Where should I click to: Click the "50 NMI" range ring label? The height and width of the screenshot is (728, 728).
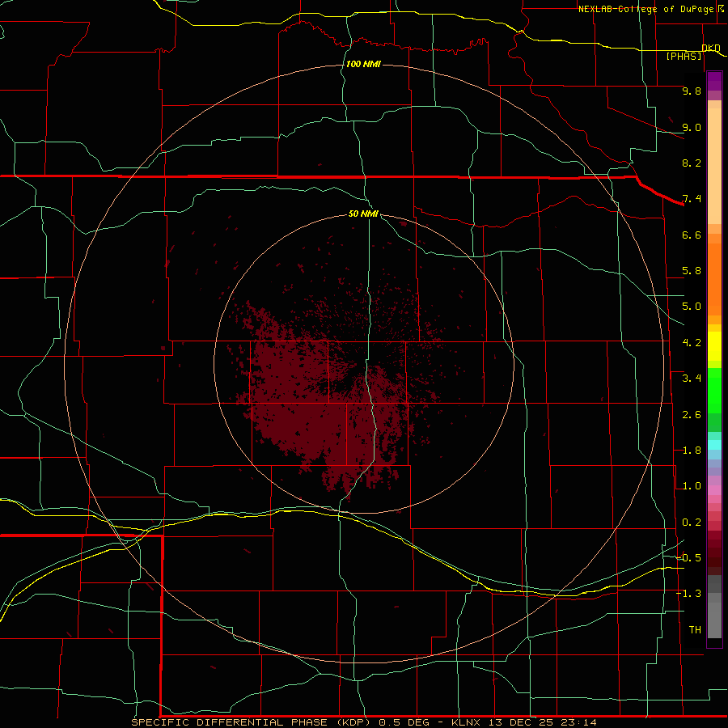[363, 214]
